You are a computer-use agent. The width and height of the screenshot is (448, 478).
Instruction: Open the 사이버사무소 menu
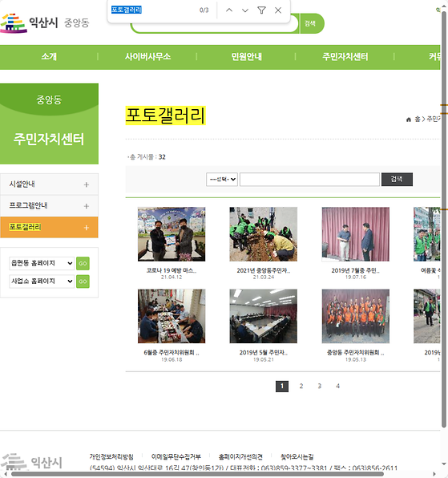point(147,57)
